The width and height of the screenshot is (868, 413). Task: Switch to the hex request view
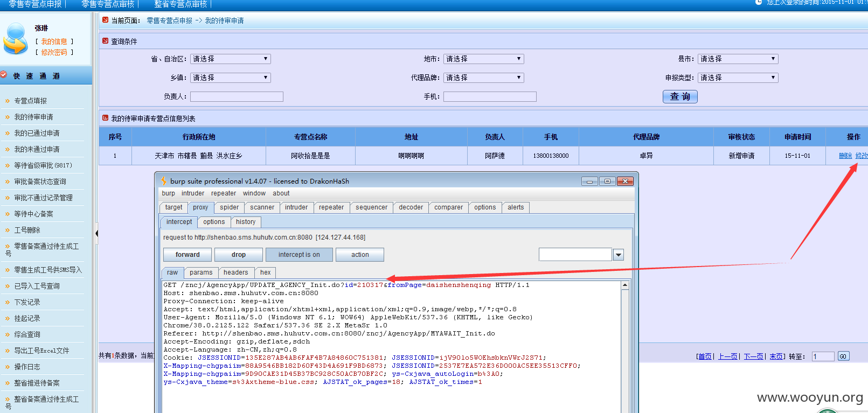tap(266, 272)
